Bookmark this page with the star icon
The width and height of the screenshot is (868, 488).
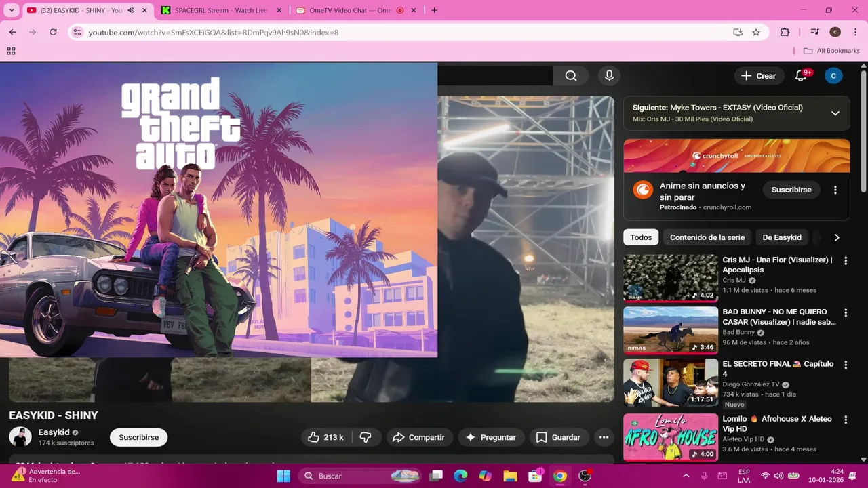(x=756, y=32)
